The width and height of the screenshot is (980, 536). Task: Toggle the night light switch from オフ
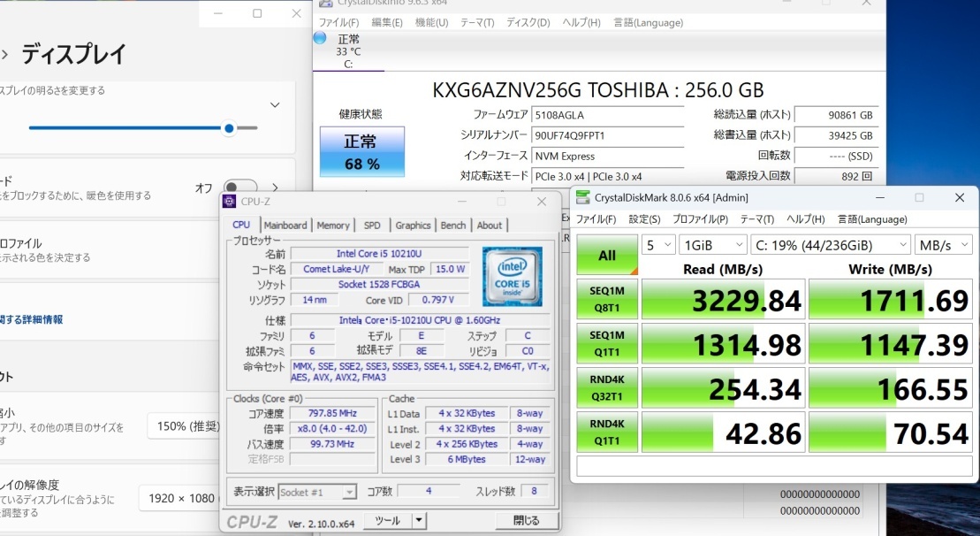[x=232, y=188]
